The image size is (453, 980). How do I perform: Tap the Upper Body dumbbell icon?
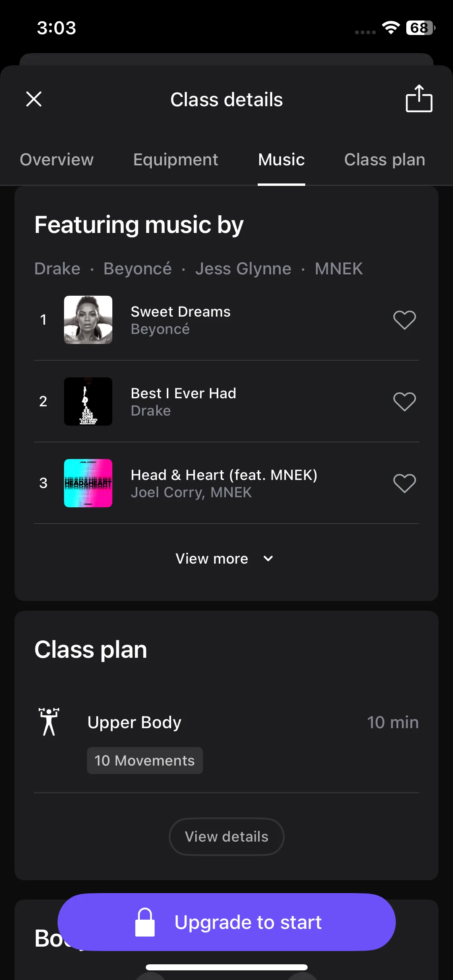pyautogui.click(x=49, y=722)
